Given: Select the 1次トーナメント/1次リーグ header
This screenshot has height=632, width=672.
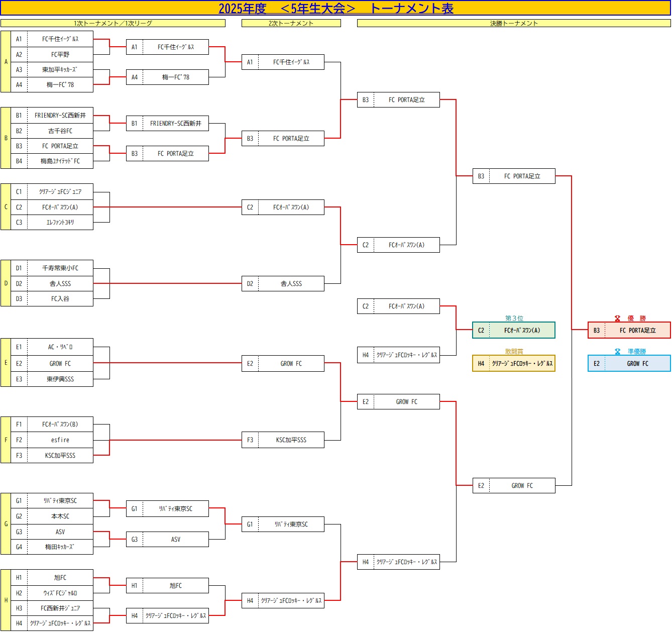Looking at the screenshot, I should pyautogui.click(x=113, y=23).
